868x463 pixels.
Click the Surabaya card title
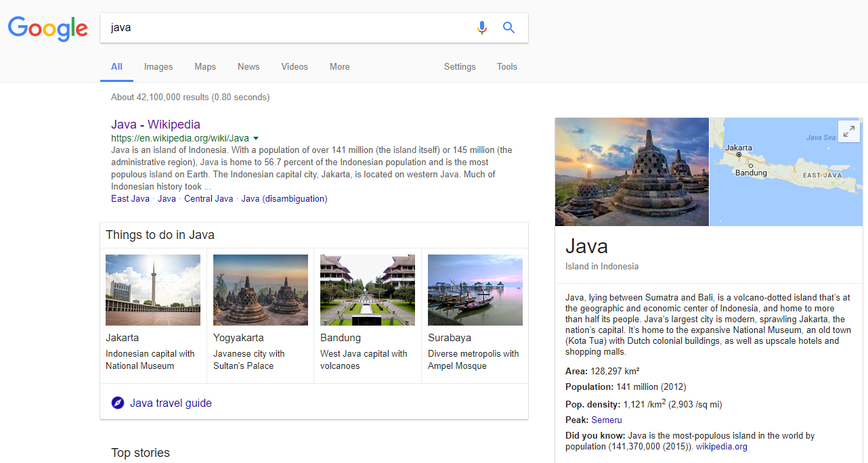click(450, 338)
